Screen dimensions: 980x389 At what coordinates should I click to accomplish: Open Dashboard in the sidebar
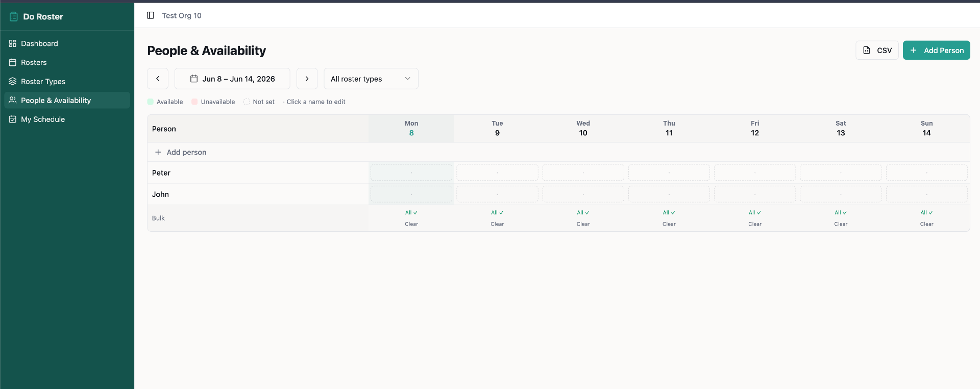click(x=67, y=43)
